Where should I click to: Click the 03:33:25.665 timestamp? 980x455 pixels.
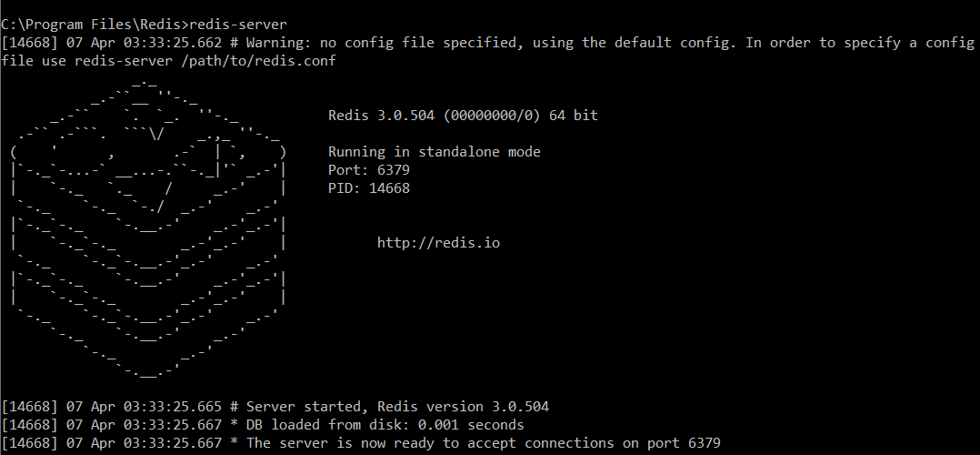173,407
